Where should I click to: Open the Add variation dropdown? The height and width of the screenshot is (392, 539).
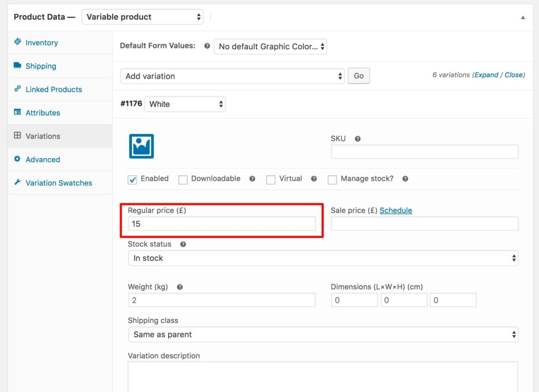click(232, 76)
